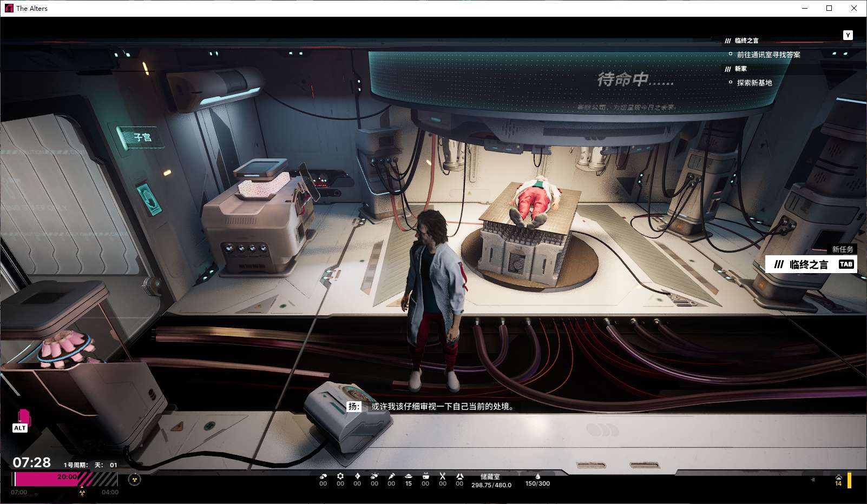Image resolution: width=867 pixels, height=504 pixels.
Task: Click the gear-shaped resource icon
Action: [x=340, y=476]
